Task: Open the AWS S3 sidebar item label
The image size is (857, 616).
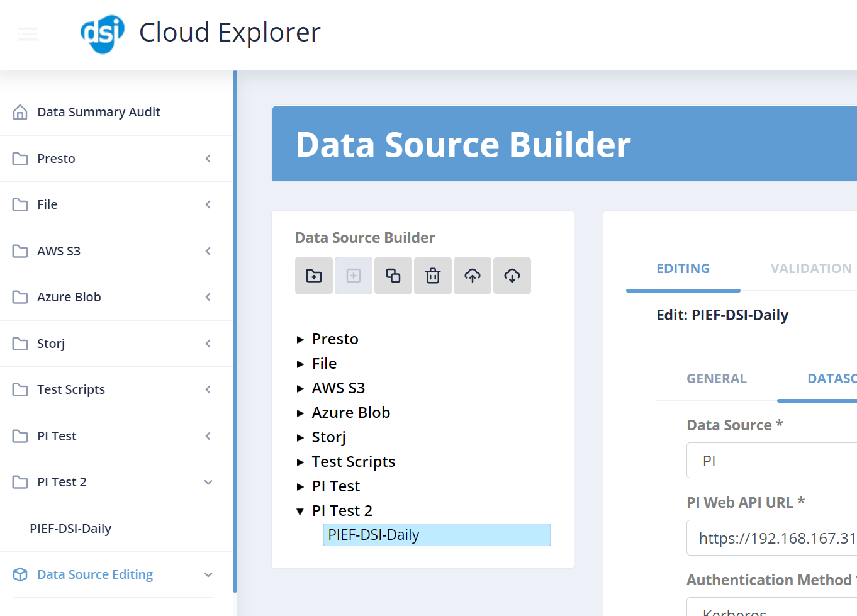Action: 59,251
